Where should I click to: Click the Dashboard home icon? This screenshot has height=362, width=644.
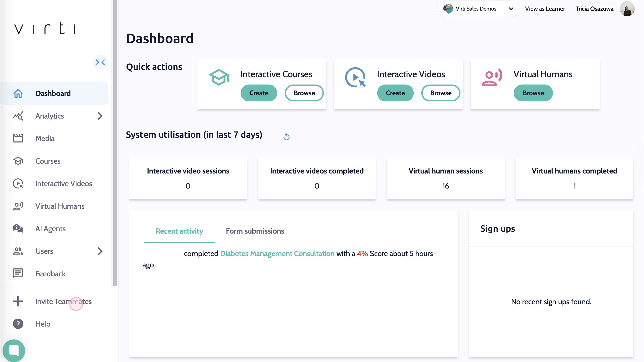tap(18, 93)
